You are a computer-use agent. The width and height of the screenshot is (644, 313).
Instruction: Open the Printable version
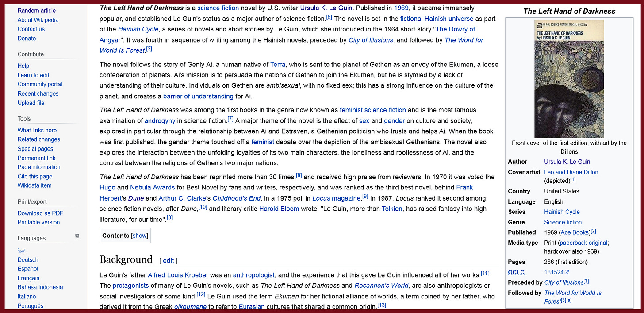pos(38,222)
